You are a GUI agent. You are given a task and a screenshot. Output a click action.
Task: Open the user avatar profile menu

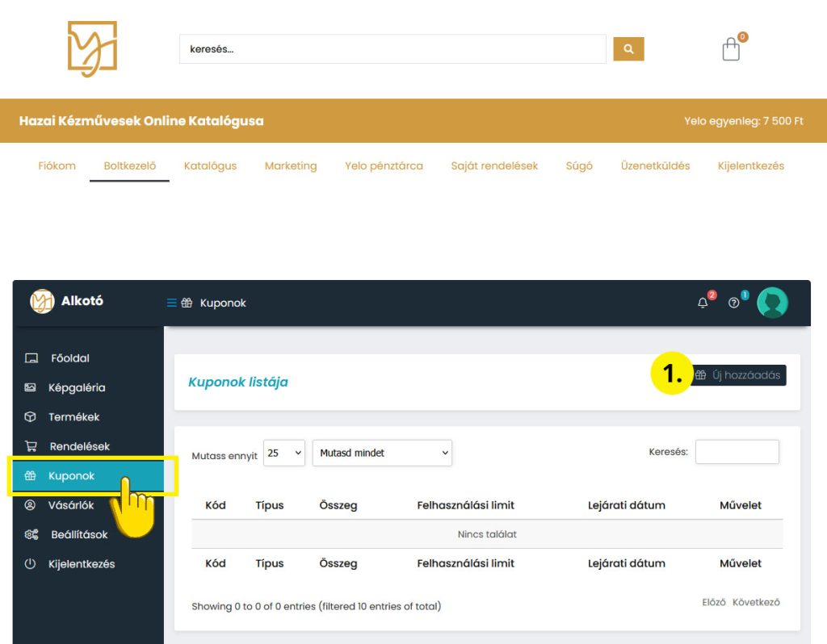772,303
